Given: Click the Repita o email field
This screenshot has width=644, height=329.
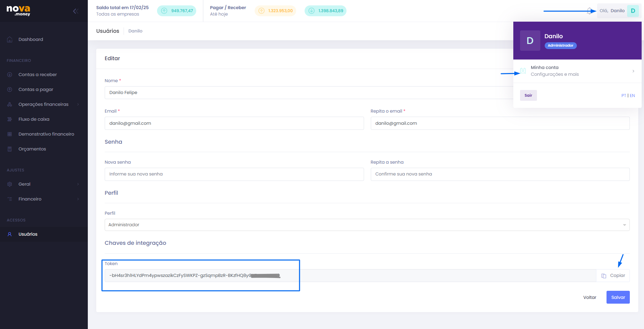Looking at the screenshot, I should coord(500,123).
